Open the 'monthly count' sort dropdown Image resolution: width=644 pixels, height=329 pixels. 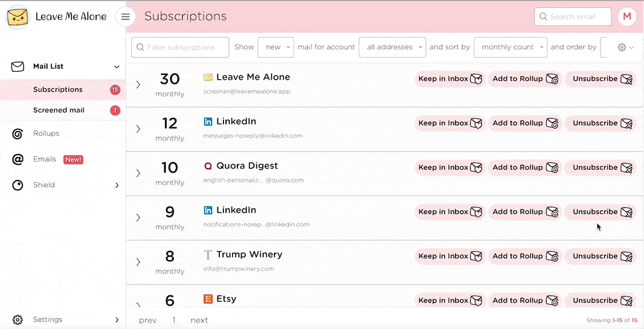tap(510, 47)
